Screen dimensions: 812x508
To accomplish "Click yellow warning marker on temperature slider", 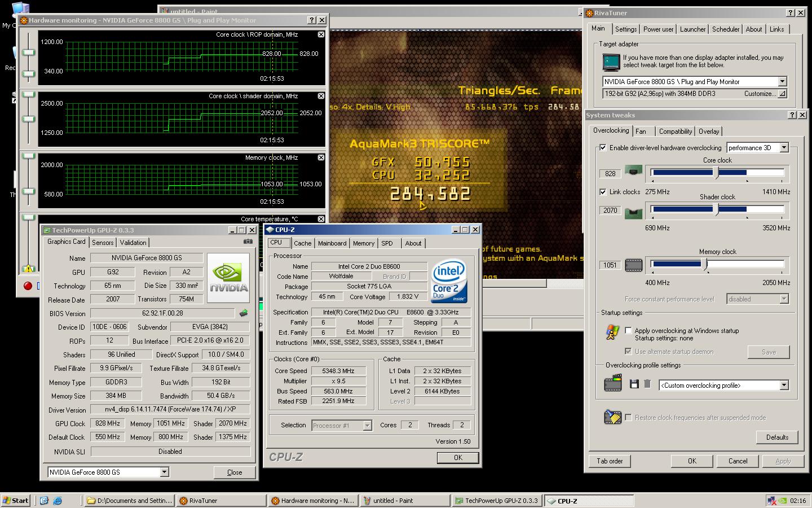I will (x=29, y=269).
